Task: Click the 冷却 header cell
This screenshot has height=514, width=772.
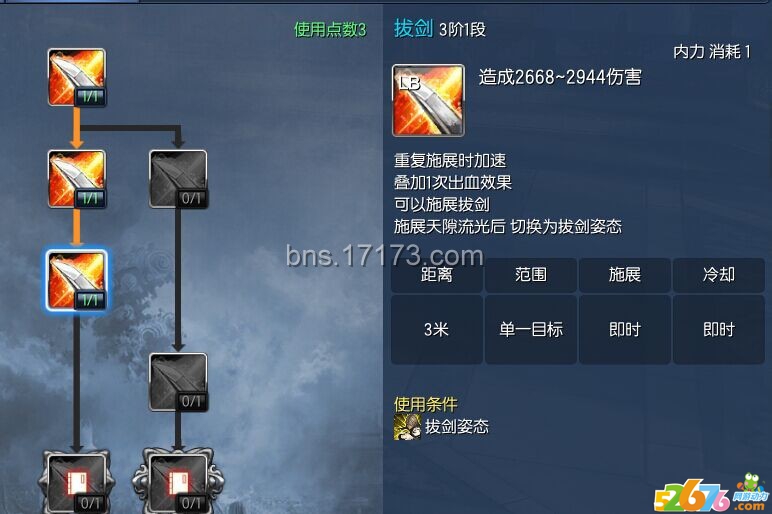Action: tap(719, 275)
